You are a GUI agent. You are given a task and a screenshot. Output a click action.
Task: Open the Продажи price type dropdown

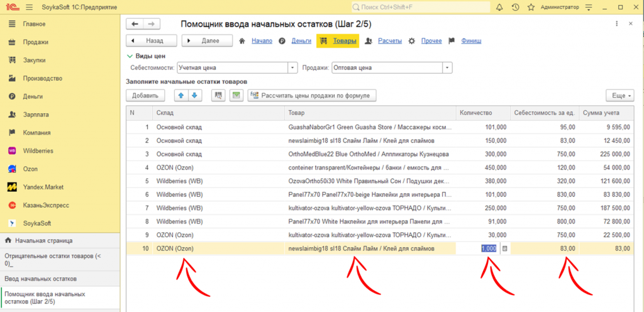click(447, 67)
